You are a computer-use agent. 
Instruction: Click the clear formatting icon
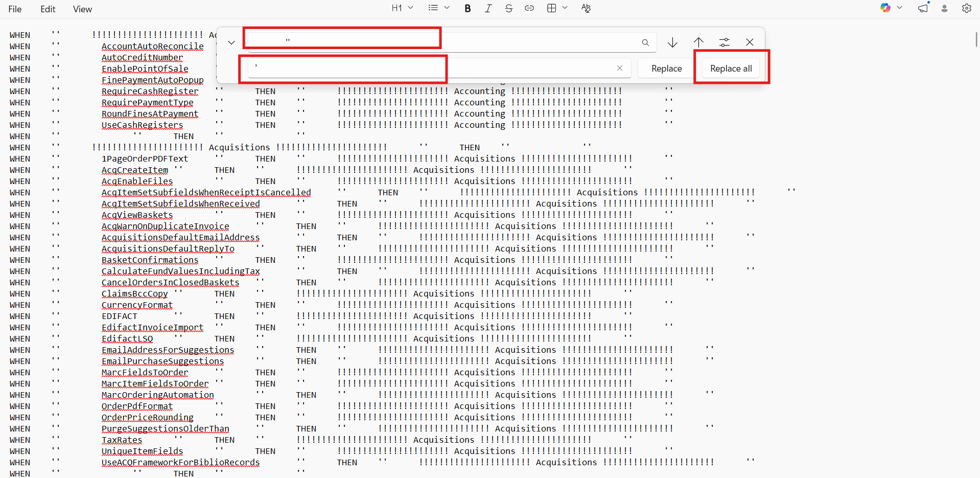pyautogui.click(x=586, y=8)
